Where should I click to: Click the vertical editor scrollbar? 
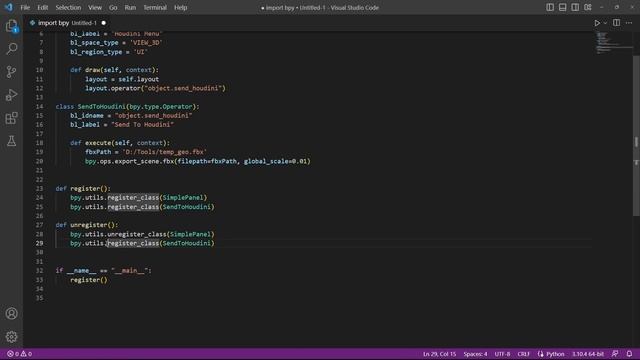tap(636, 135)
